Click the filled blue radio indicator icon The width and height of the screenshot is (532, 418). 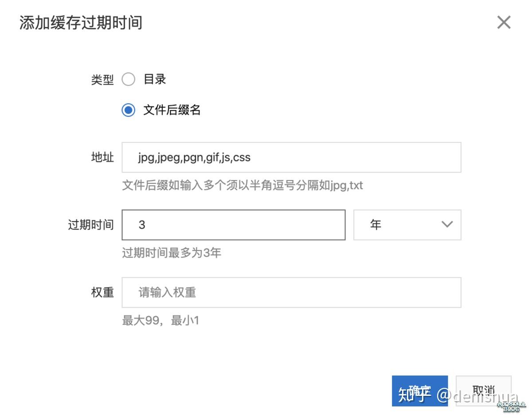128,110
